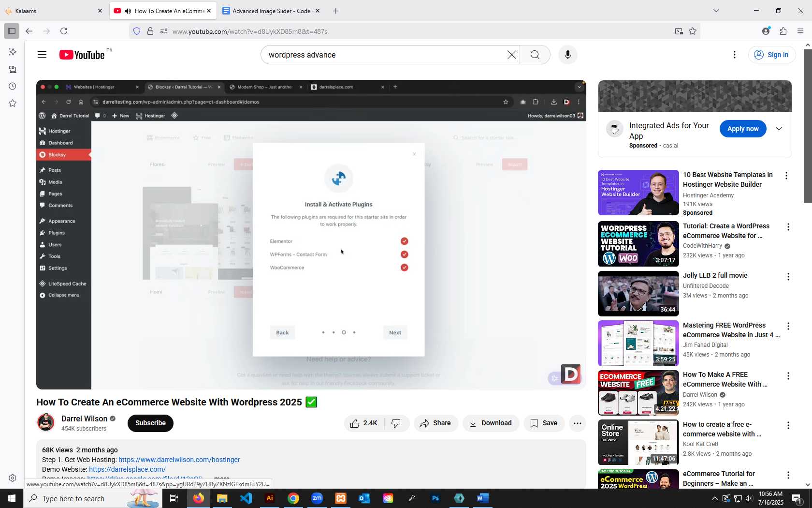Open the list all tabs dropdown arrow
Image resolution: width=812 pixels, height=508 pixels.
point(716,11)
